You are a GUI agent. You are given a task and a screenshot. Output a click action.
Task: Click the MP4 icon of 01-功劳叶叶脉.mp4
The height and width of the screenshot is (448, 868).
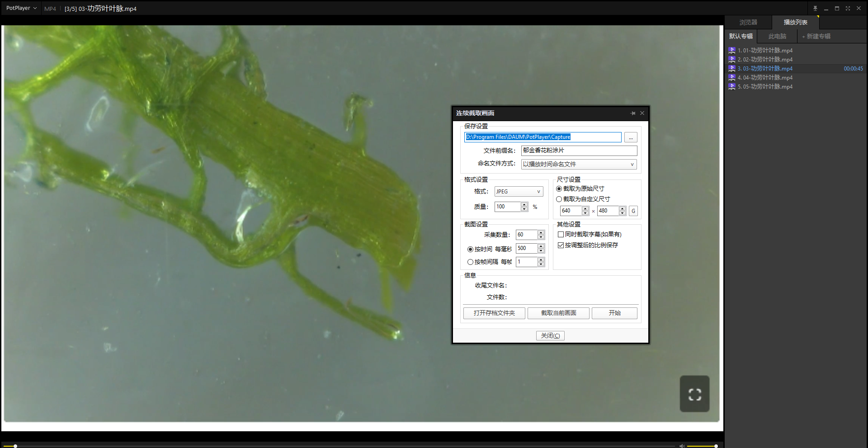pos(732,51)
